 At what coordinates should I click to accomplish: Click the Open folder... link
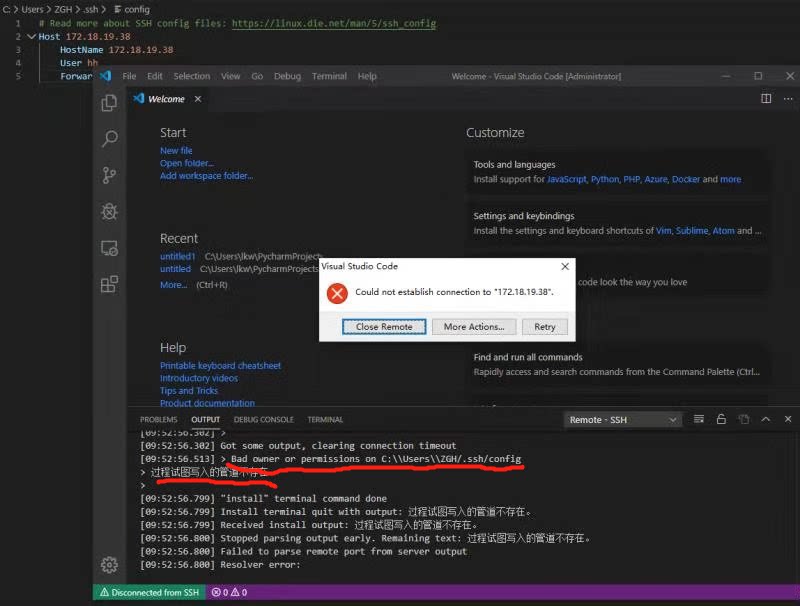[x=187, y=163]
